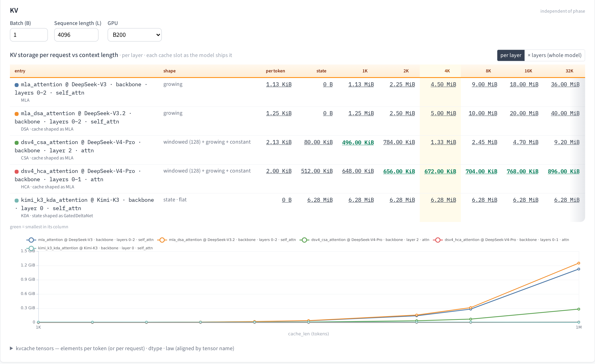Click the blue 1M data point on chart
The height and width of the screenshot is (364, 595).
pos(579,269)
